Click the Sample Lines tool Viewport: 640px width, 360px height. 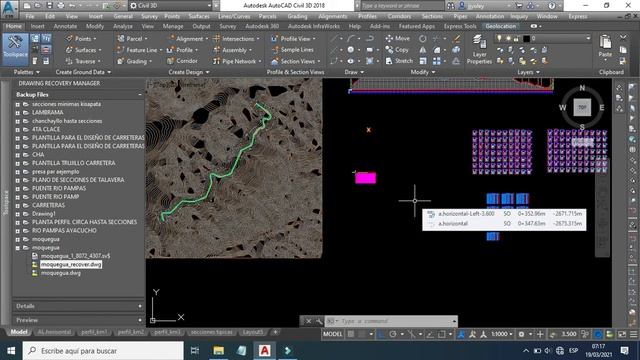[x=293, y=50]
